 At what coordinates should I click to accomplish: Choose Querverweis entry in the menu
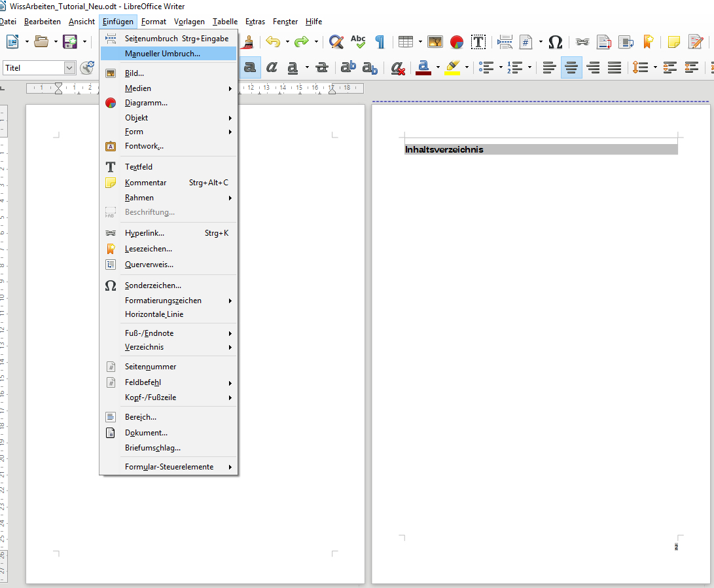pos(168,265)
